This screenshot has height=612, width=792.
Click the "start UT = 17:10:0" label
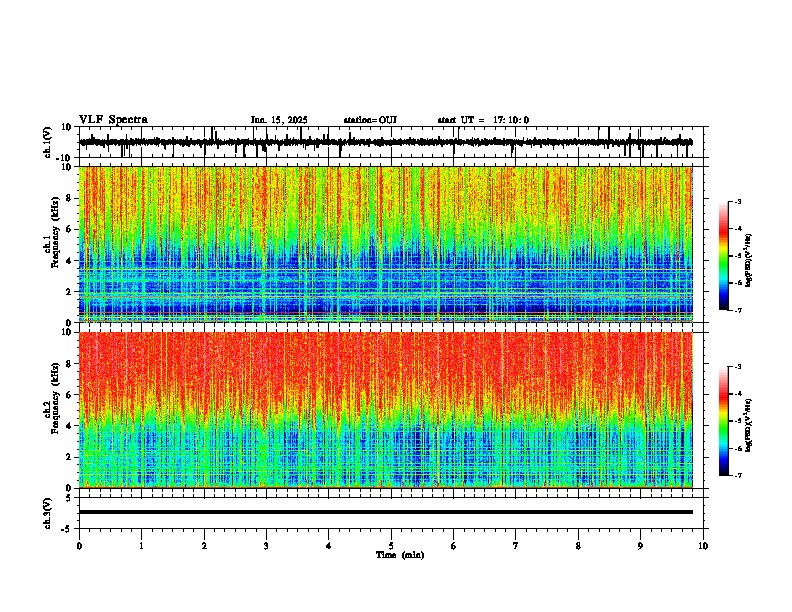(x=483, y=120)
